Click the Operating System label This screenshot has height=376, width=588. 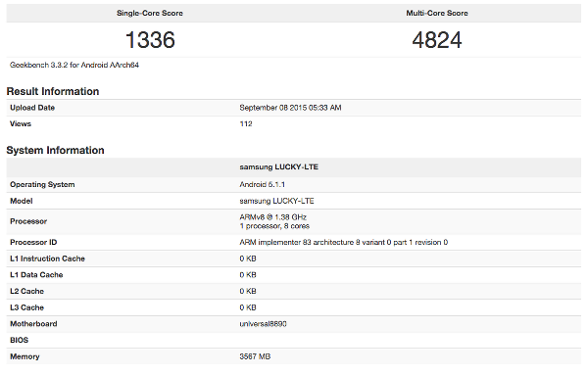pyautogui.click(x=42, y=185)
